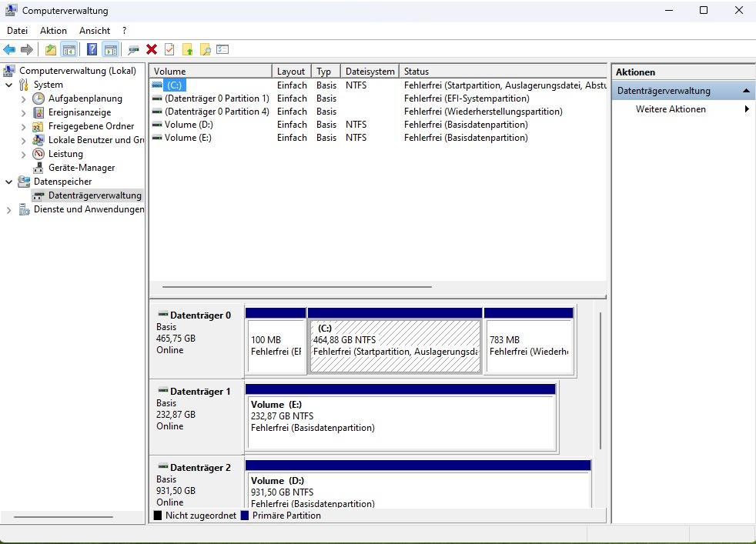Open Ereignisanzeige via its icon
The width and height of the screenshot is (756, 544).
(38, 112)
